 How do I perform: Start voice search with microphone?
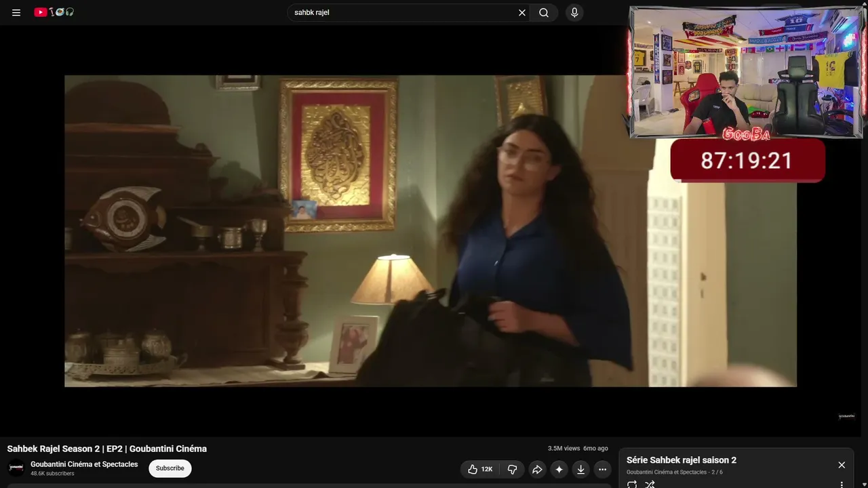pyautogui.click(x=574, y=12)
